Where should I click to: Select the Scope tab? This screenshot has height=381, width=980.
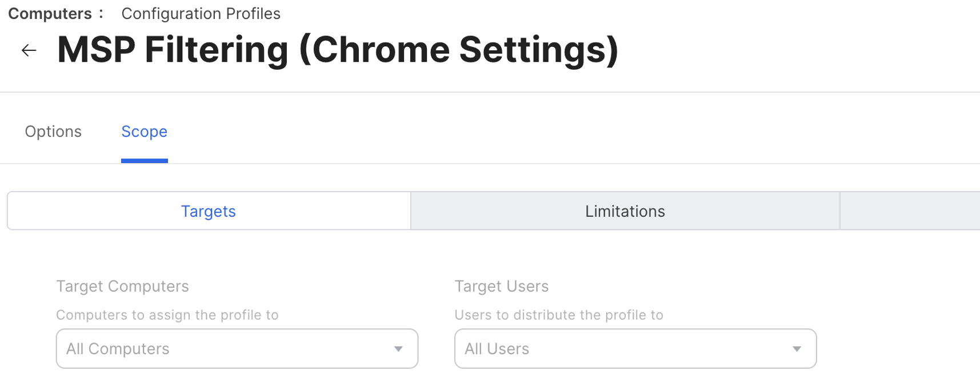144,132
